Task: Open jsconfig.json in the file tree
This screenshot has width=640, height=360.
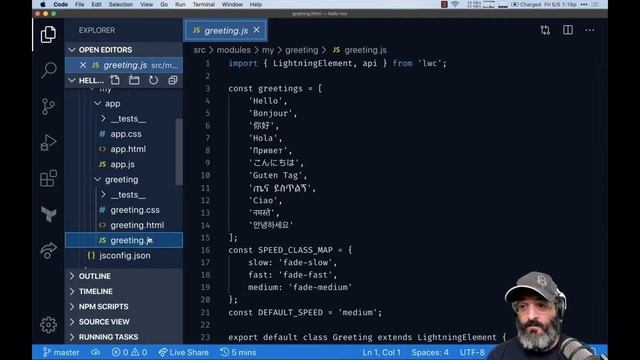Action: click(124, 256)
